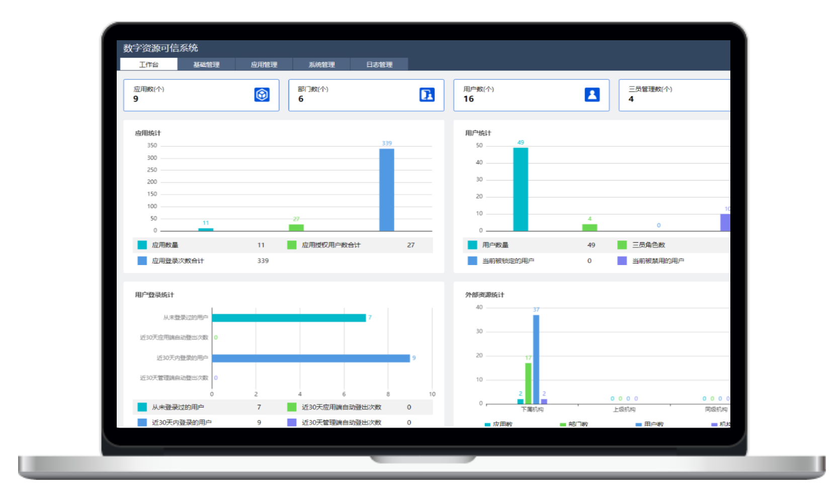Click the 近30天内登录的用户 axis label
Viewport: 839px width, 504px height.
point(182,358)
